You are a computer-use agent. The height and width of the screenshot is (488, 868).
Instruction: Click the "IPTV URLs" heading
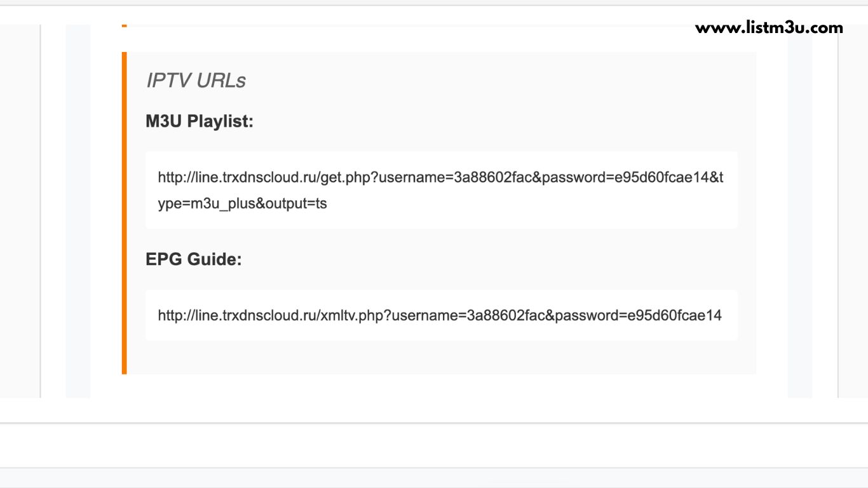pos(196,81)
